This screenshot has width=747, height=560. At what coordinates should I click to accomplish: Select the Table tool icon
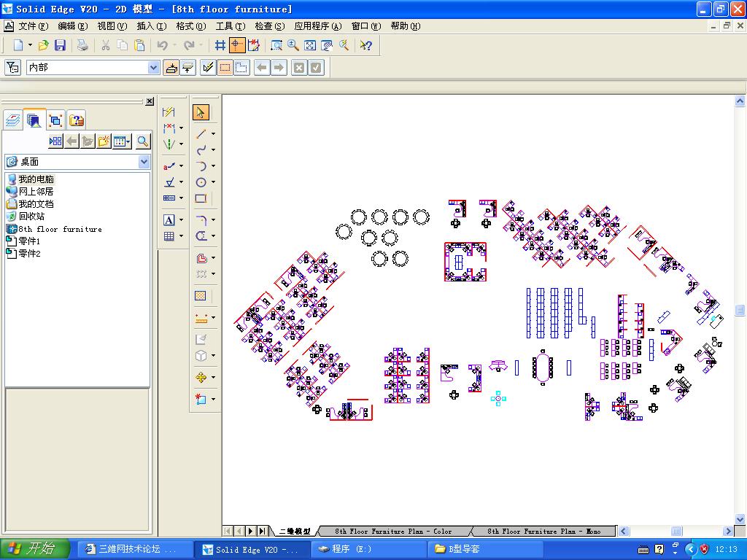point(169,236)
